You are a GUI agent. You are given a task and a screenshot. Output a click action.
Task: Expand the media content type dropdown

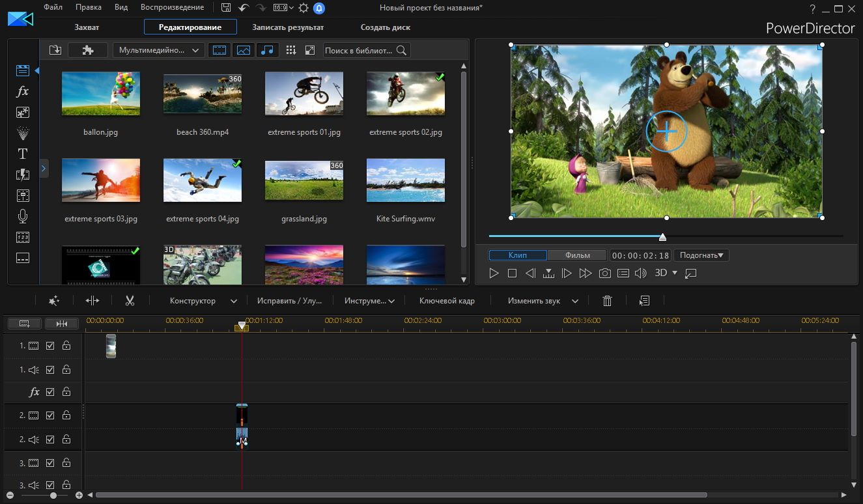(159, 50)
